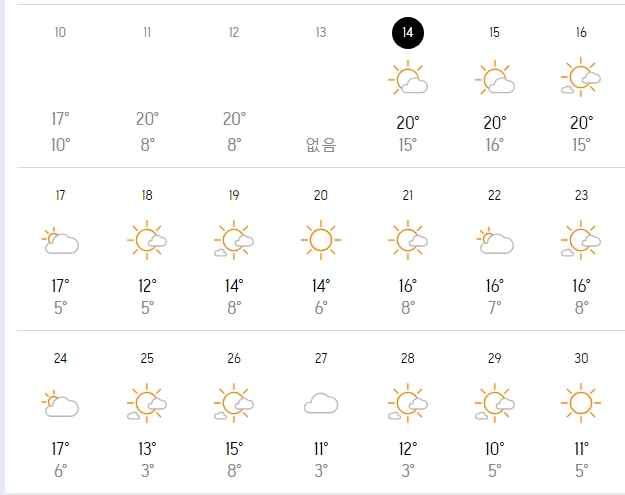
Task: Open day 16 mostly sunny icon
Action: (x=581, y=77)
